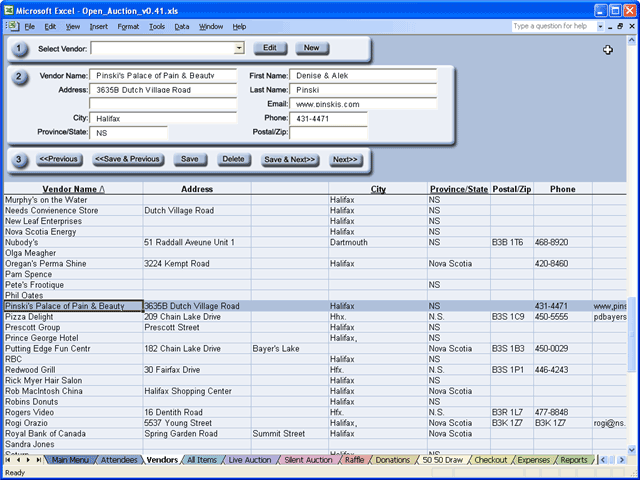Open the Edit menu
The image size is (640, 480).
50,27
